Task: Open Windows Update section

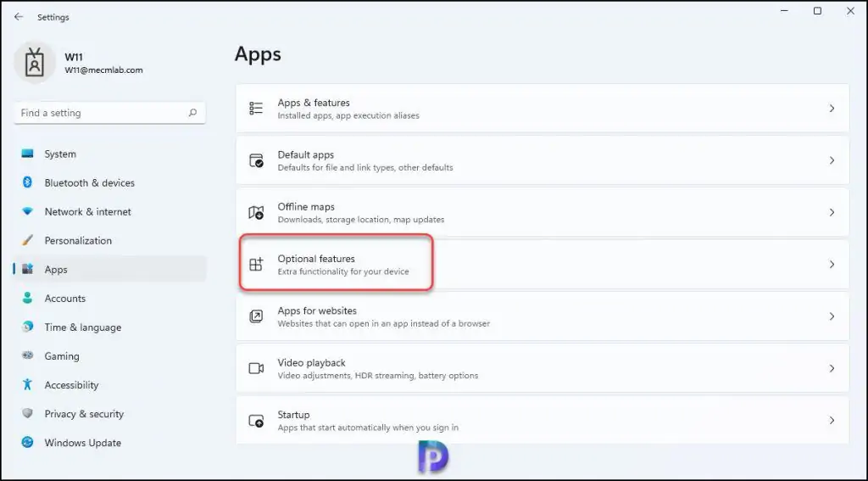Action: click(x=109, y=443)
